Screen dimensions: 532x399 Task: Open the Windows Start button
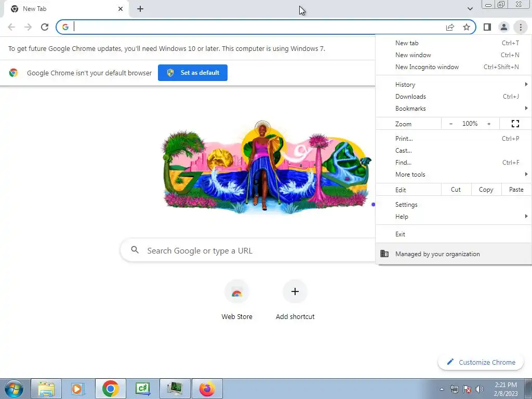point(14,389)
